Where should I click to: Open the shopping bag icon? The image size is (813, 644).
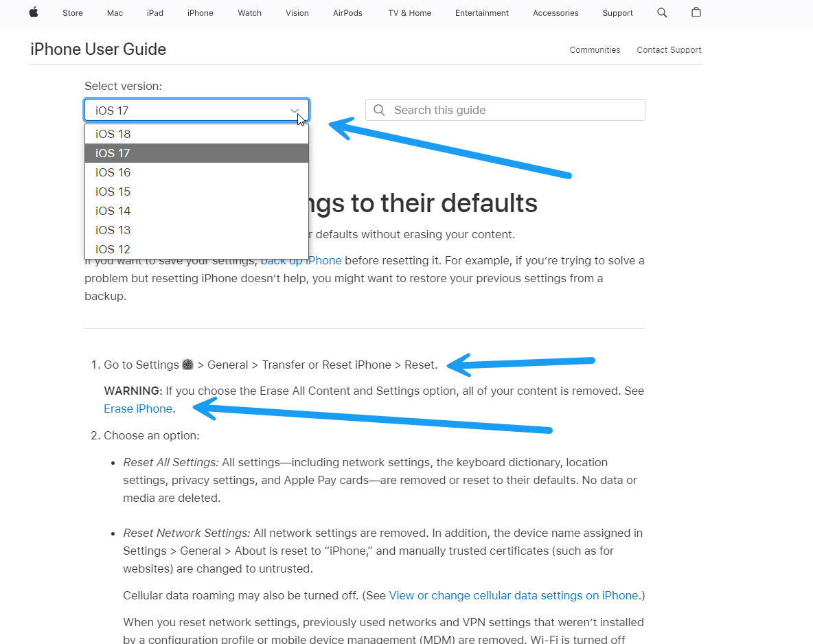[696, 13]
